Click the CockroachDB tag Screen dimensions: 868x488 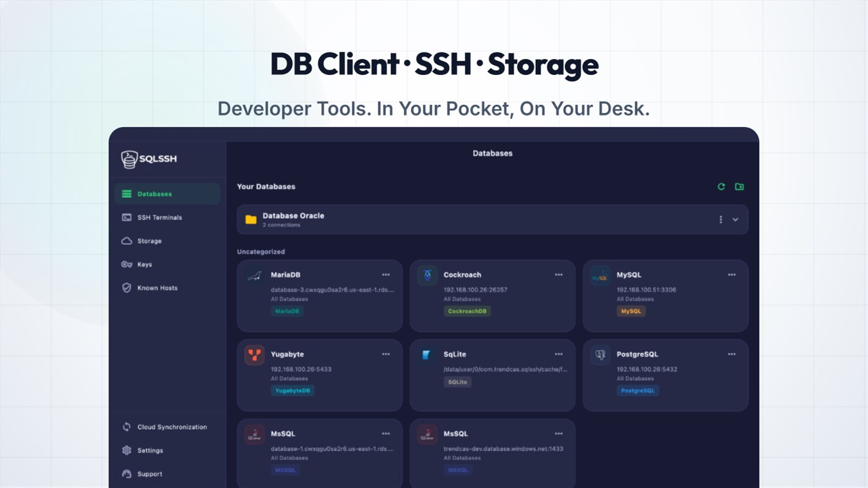(x=467, y=311)
